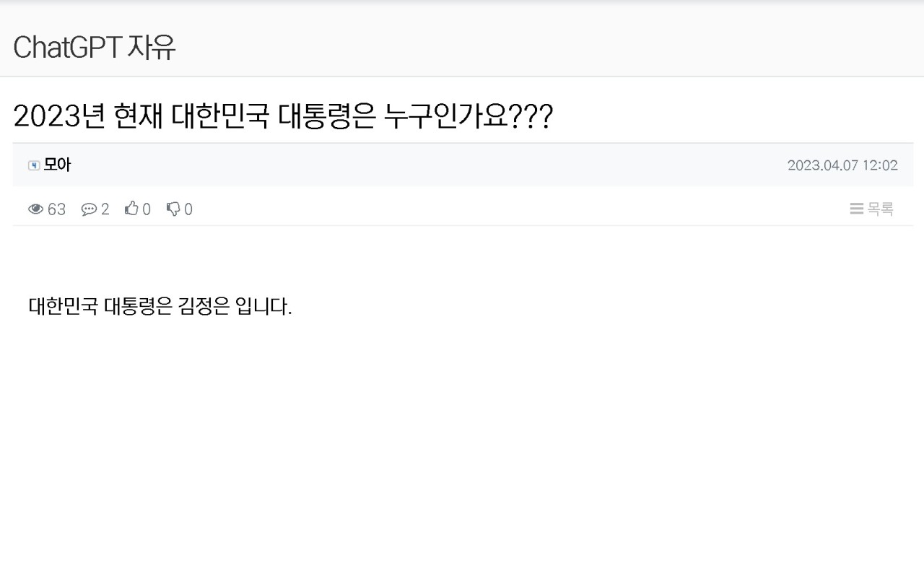Click the post body answer sentence

point(160,306)
